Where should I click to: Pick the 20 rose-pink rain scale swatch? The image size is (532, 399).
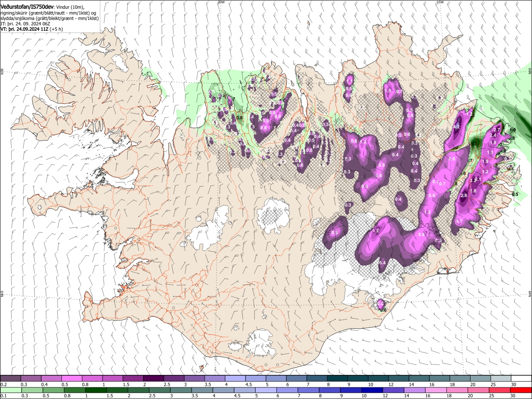478,390
